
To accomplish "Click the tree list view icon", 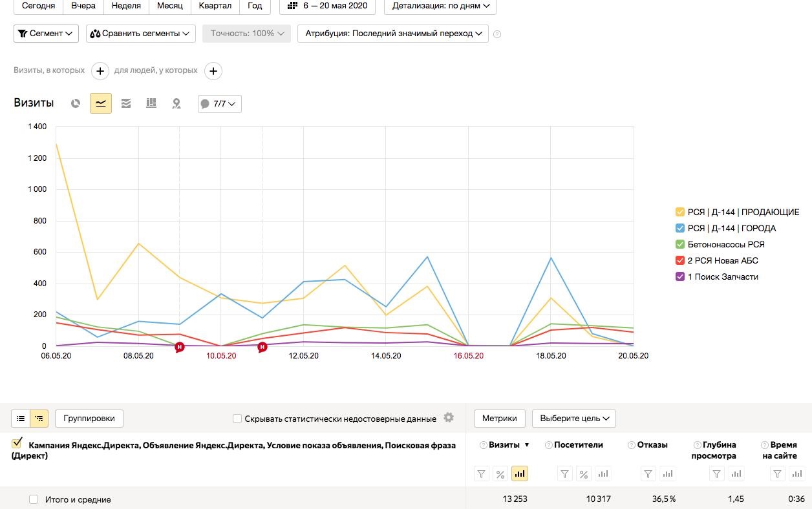I will pyautogui.click(x=39, y=419).
